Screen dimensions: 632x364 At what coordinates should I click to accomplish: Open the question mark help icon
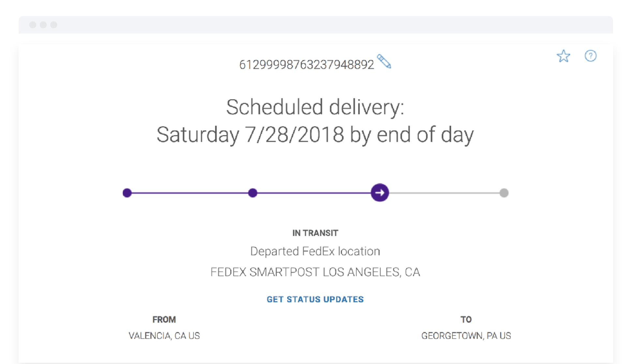[x=590, y=56]
